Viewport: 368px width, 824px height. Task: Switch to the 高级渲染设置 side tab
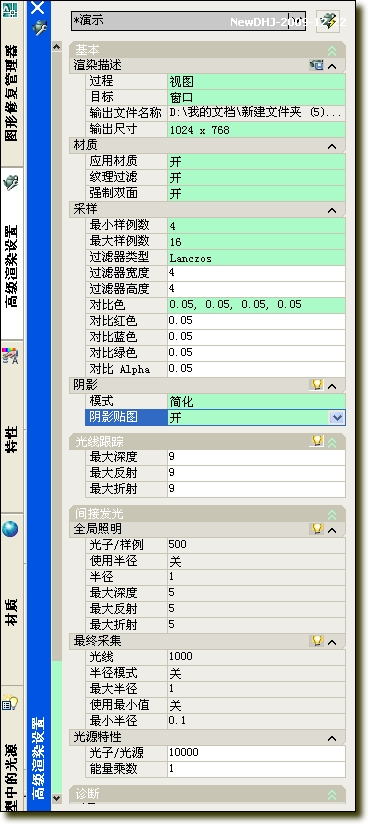pyautogui.click(x=12, y=266)
